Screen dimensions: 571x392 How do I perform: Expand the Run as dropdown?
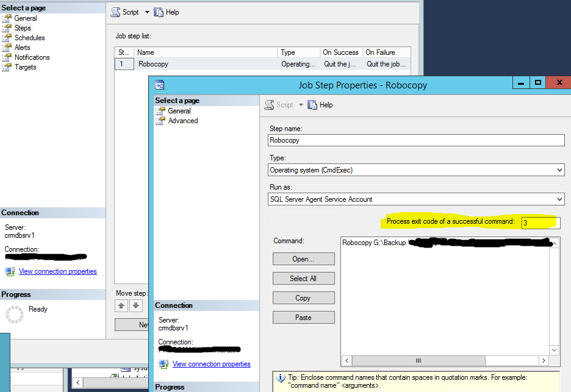(x=559, y=199)
